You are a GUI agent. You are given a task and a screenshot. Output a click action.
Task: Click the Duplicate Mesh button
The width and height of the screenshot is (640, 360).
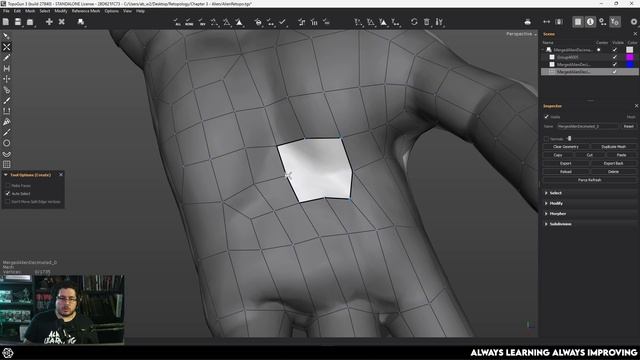tap(613, 147)
